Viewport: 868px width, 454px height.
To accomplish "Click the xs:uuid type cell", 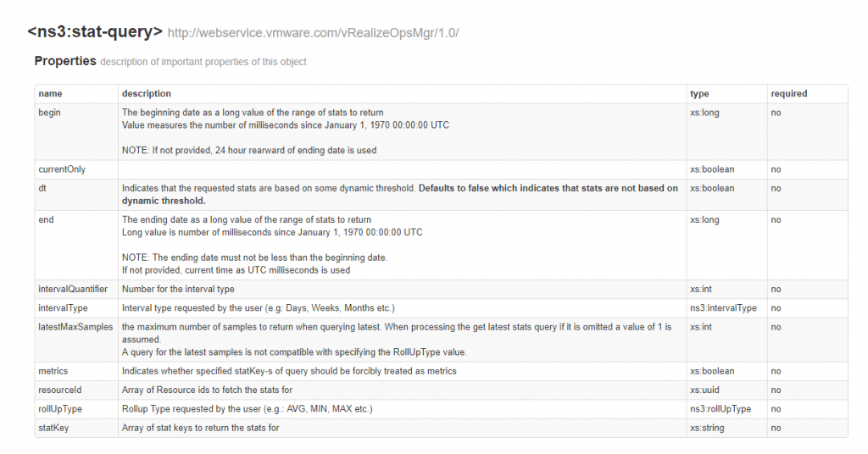I will [705, 390].
